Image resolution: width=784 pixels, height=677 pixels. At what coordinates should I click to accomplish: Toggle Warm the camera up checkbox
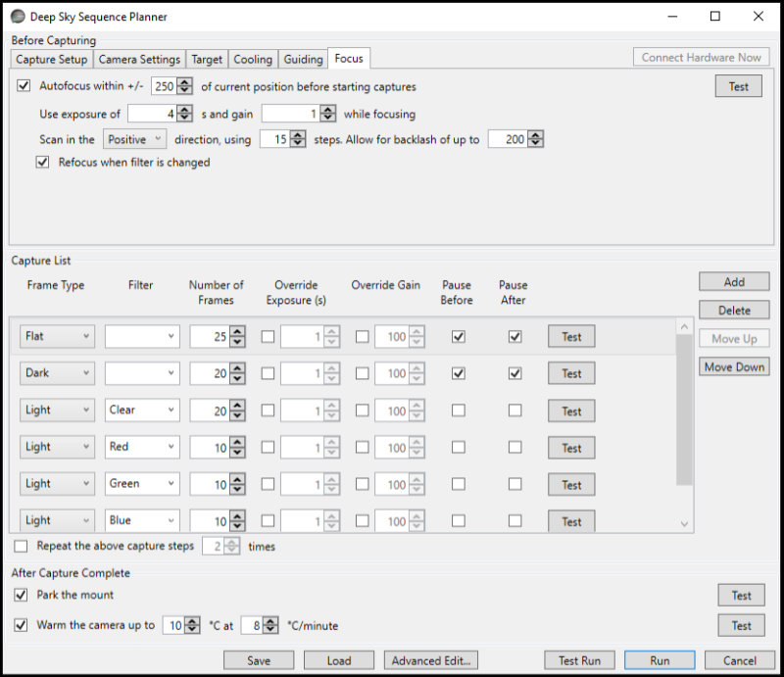pyautogui.click(x=21, y=625)
